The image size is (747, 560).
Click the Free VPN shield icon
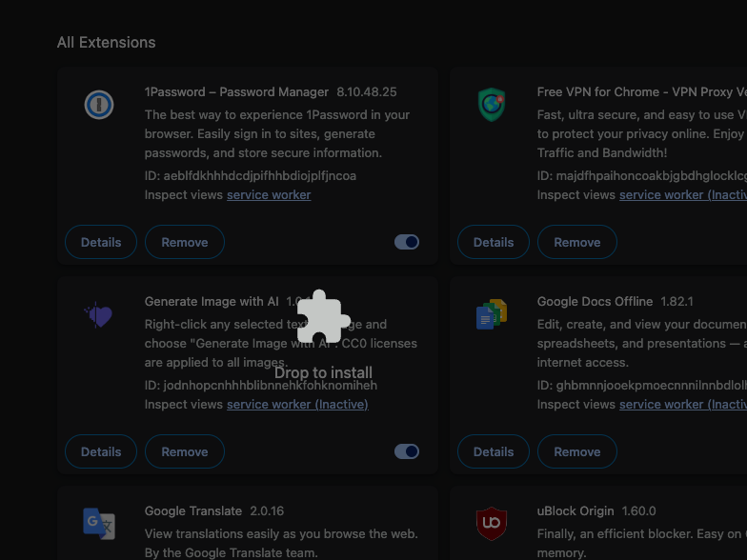[x=492, y=105]
